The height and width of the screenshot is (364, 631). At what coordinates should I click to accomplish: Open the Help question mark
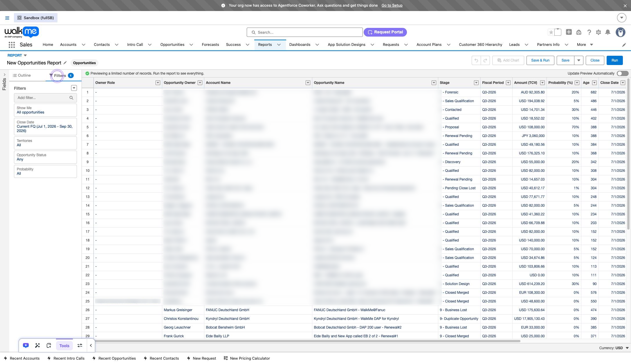(x=589, y=32)
